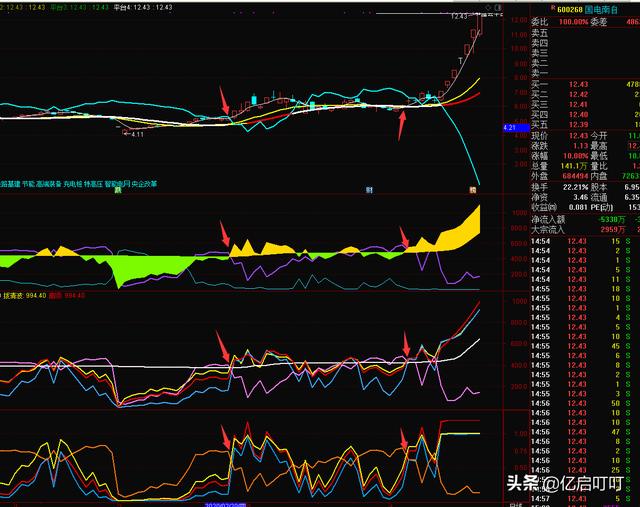Image resolution: width=640 pixels, height=507 pixels.
Task: Click the R marker beside stock code 600268
Action: [x=553, y=8]
